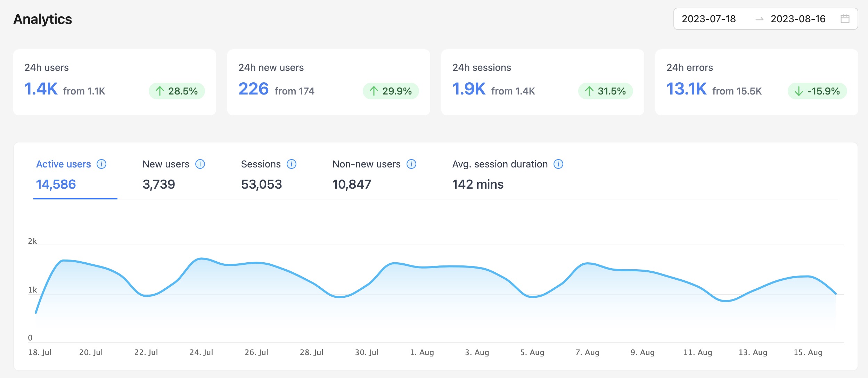Click the 53,053 sessions total
Viewport: 868px width, 378px height.
262,184
